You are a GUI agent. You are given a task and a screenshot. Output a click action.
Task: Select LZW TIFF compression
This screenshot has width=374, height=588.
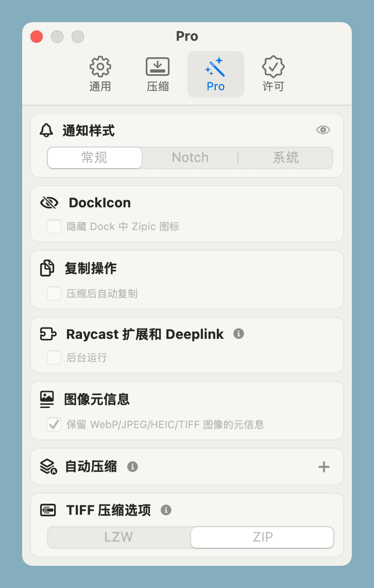click(x=118, y=537)
